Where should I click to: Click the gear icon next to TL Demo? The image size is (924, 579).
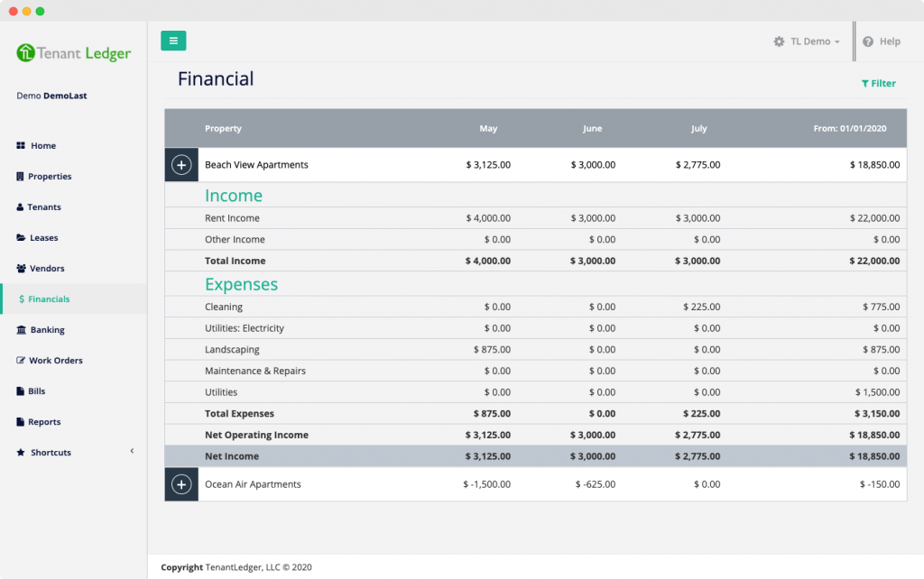coord(777,41)
